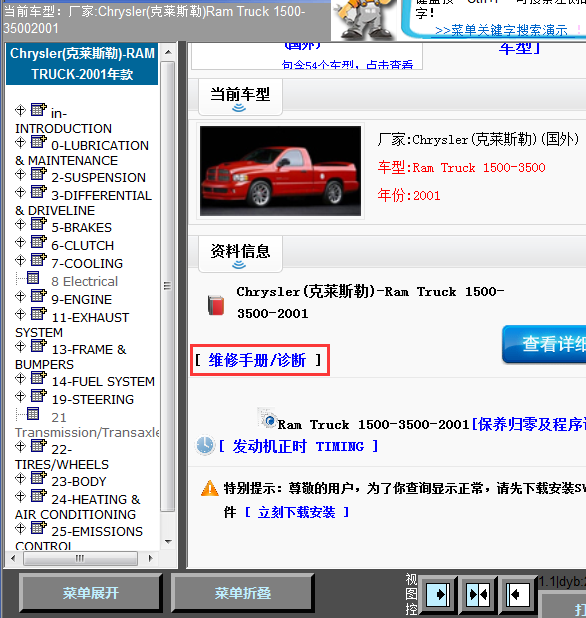Click the view control right-arrow icon

pos(438,593)
